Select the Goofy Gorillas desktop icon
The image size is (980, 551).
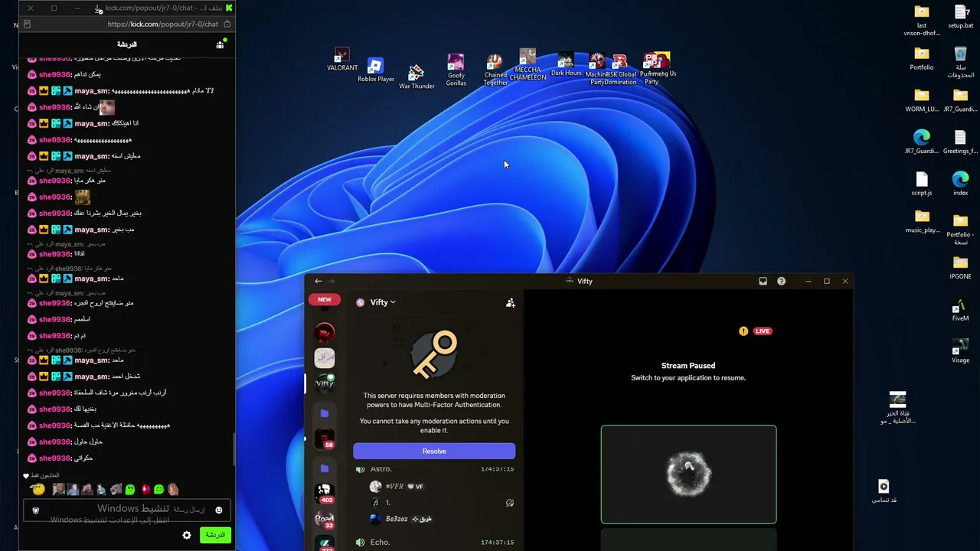[x=456, y=69]
